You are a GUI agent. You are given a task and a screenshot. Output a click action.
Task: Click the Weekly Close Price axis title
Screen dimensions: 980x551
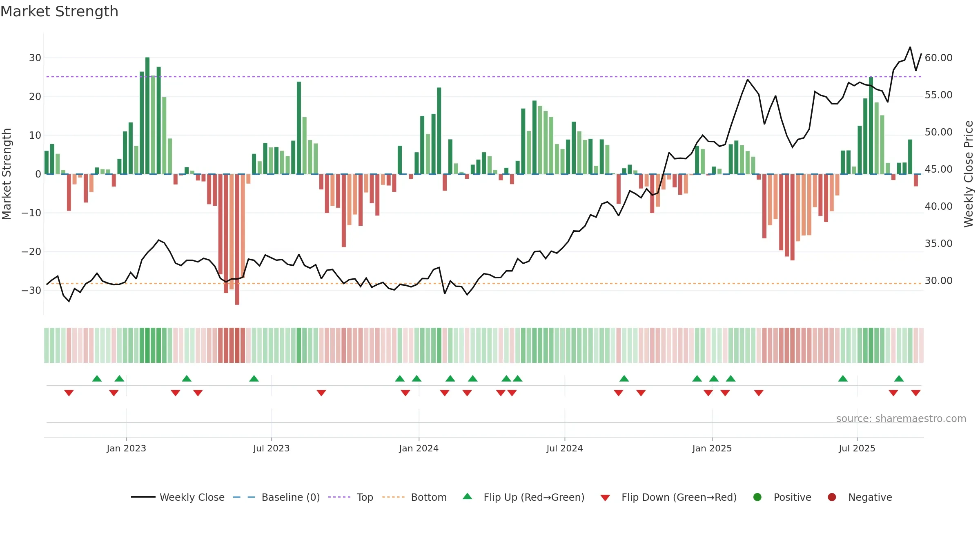(x=969, y=174)
